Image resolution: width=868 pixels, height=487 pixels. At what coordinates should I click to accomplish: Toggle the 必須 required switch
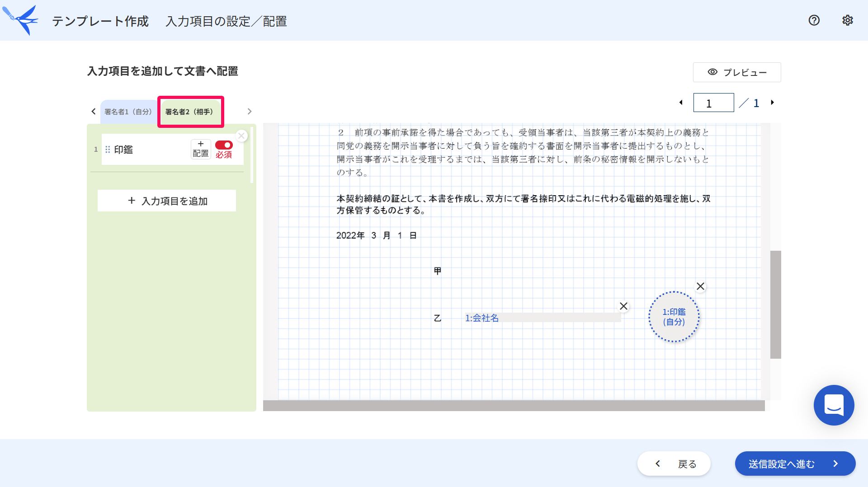pyautogui.click(x=224, y=145)
